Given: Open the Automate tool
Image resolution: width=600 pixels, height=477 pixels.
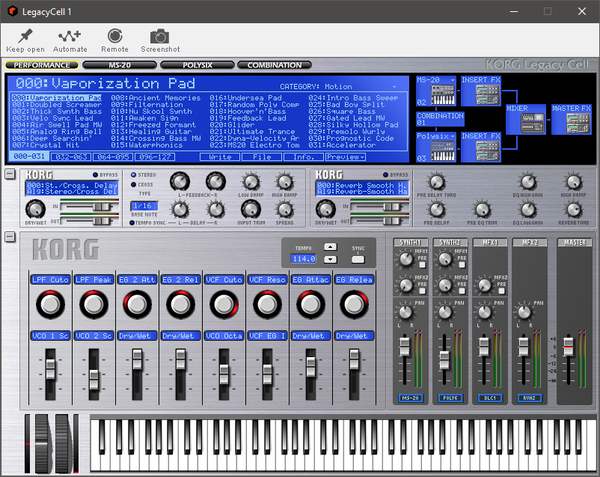Looking at the screenshot, I should [x=70, y=36].
